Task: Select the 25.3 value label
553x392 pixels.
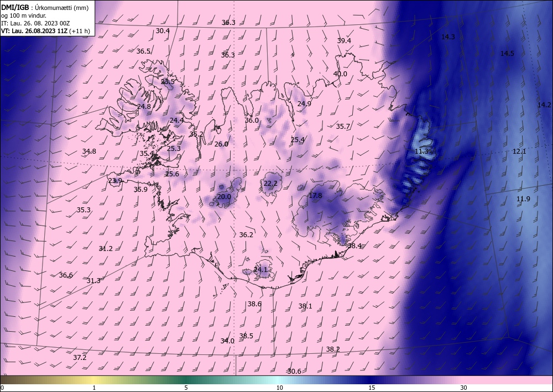Action: point(174,148)
